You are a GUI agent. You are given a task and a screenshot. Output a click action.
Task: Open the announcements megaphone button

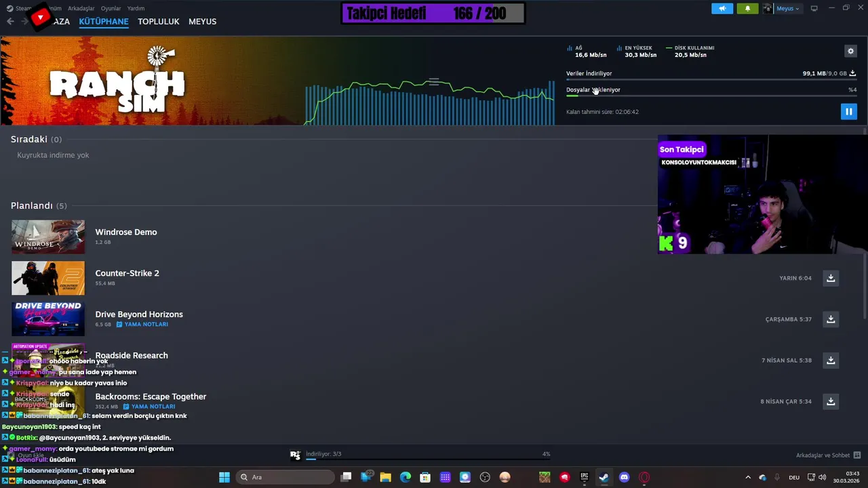[x=722, y=8]
